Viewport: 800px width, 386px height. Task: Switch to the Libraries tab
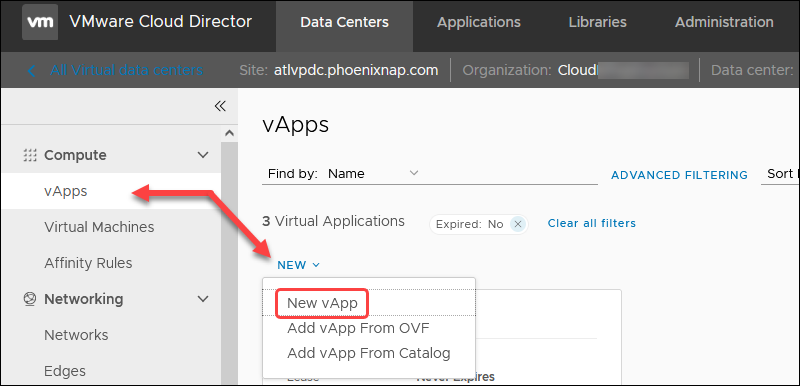pos(597,22)
